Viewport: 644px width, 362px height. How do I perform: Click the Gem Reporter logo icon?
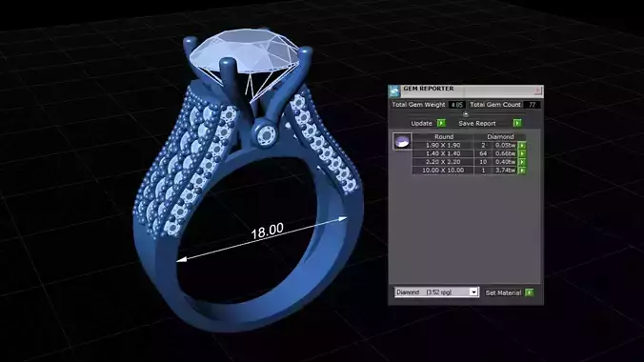pyautogui.click(x=394, y=91)
